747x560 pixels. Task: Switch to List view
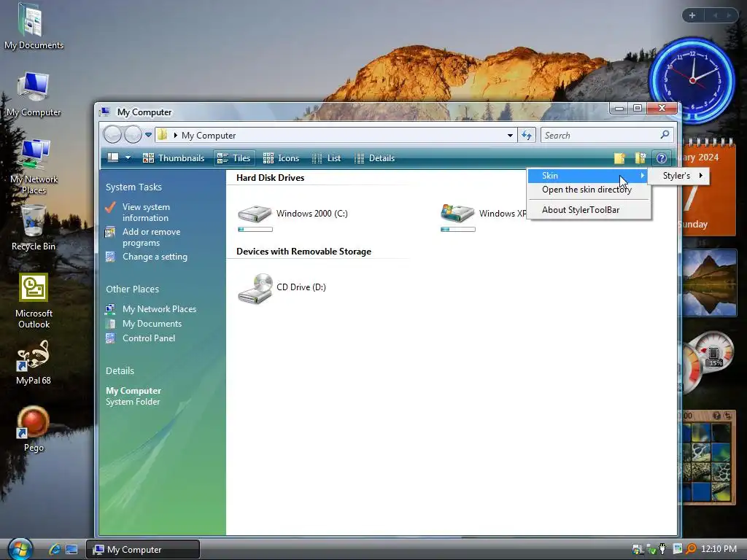point(326,158)
